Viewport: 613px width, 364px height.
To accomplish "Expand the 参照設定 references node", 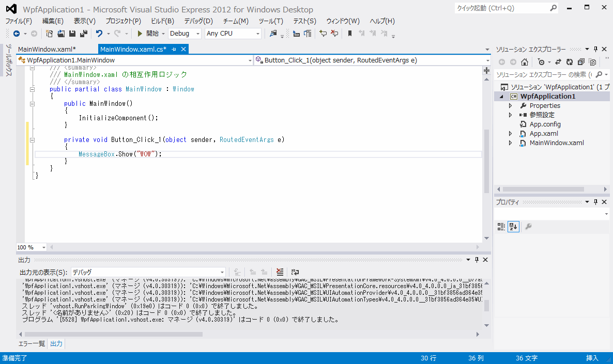I will [510, 115].
